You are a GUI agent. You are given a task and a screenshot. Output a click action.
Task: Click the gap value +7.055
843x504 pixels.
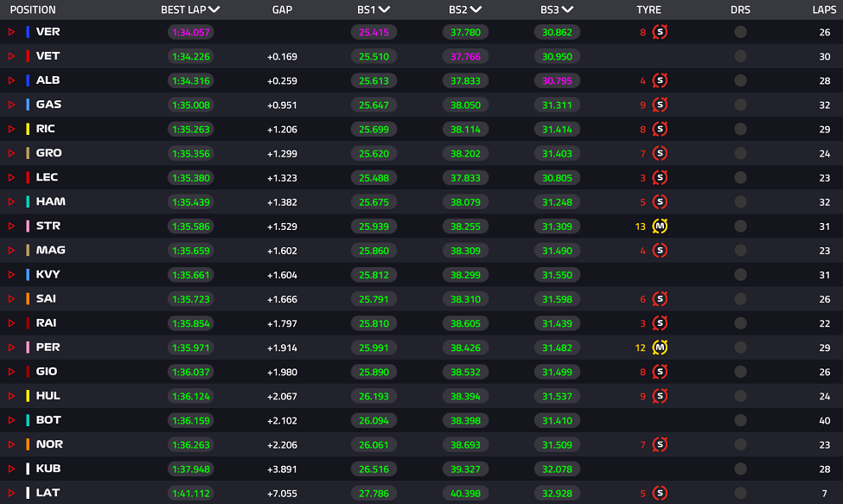point(282,494)
